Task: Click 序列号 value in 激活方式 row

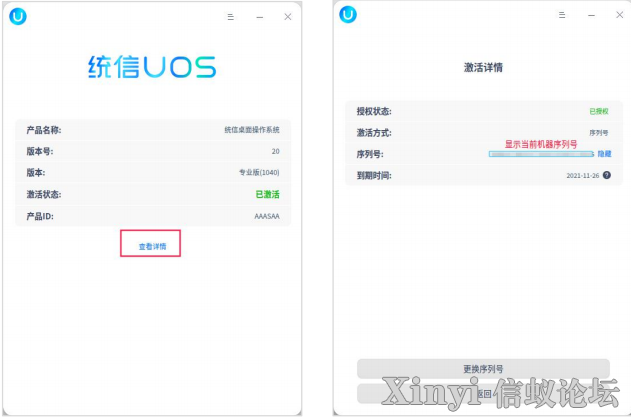Action: pos(599,132)
